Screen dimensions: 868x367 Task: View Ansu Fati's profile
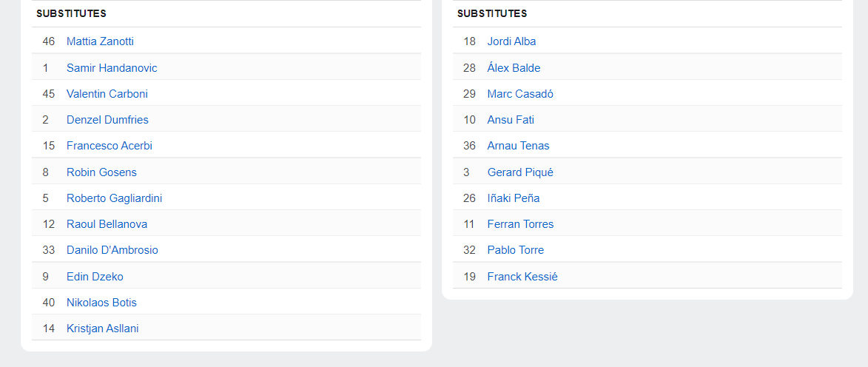click(511, 120)
